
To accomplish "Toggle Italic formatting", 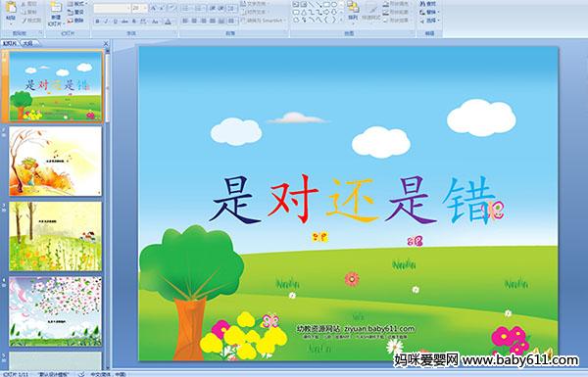I will [x=106, y=22].
